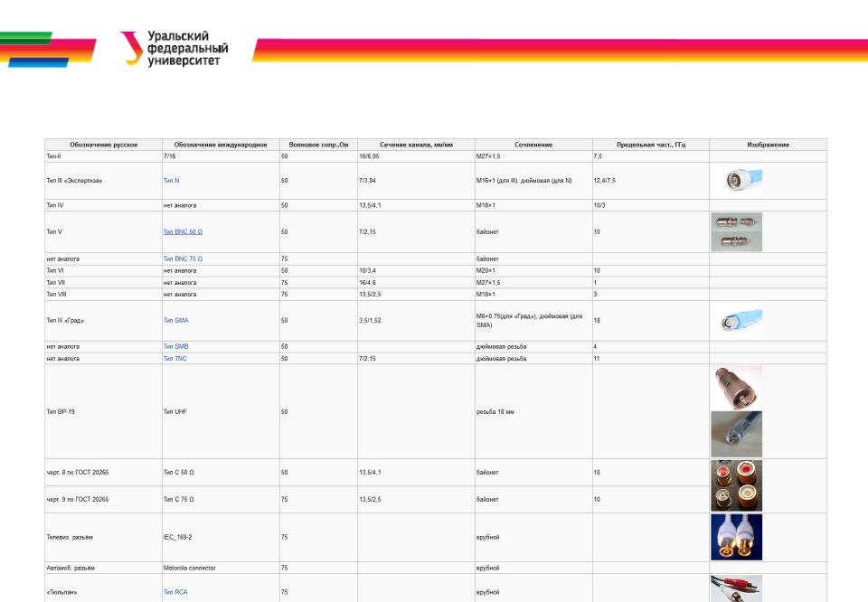Open the Тип RCA link
This screenshot has height=602, width=868.
point(175,592)
